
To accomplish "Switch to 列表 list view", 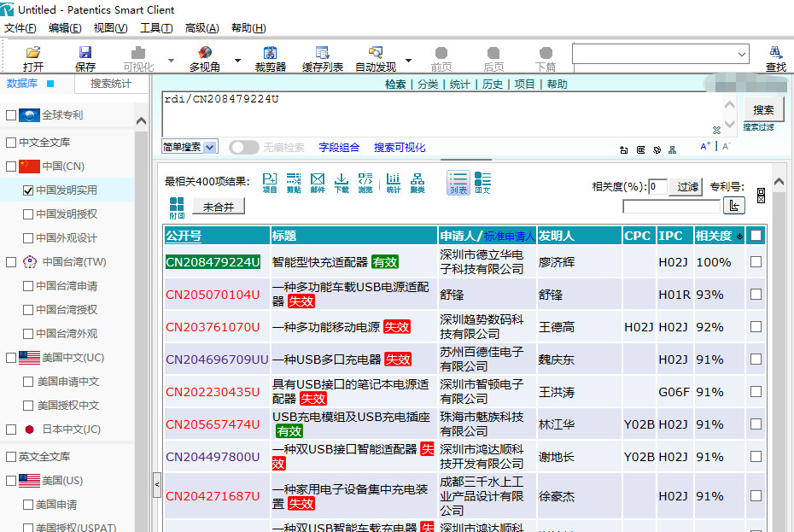I will coord(458,183).
